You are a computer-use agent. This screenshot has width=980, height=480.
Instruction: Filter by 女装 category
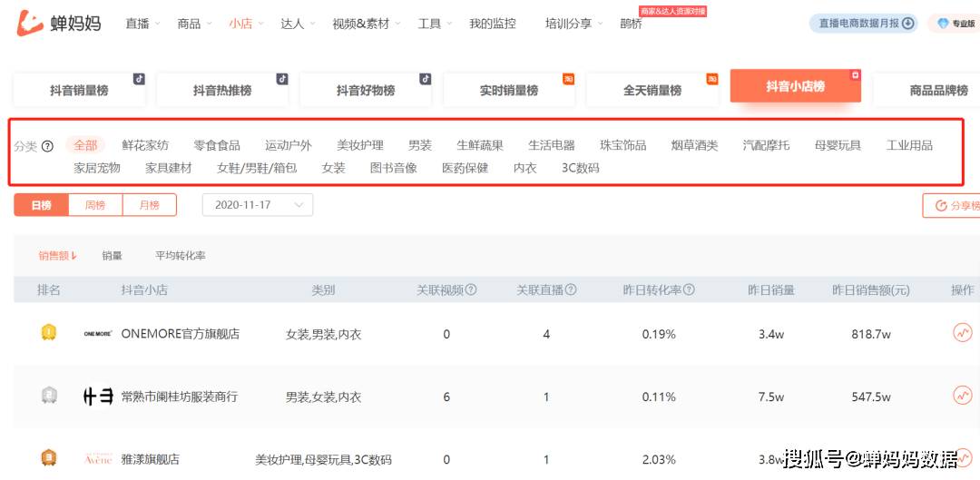click(334, 168)
